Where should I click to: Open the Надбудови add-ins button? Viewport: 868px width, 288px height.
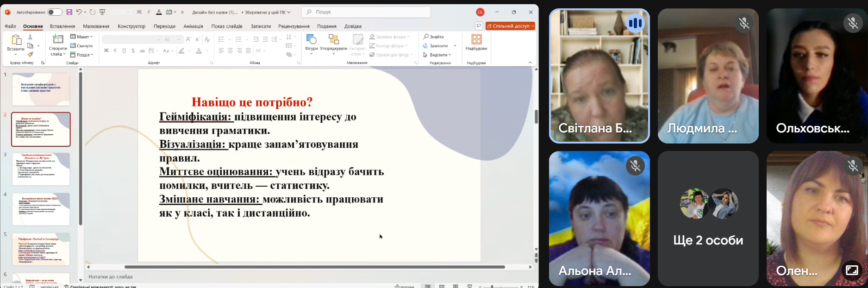pyautogui.click(x=476, y=43)
